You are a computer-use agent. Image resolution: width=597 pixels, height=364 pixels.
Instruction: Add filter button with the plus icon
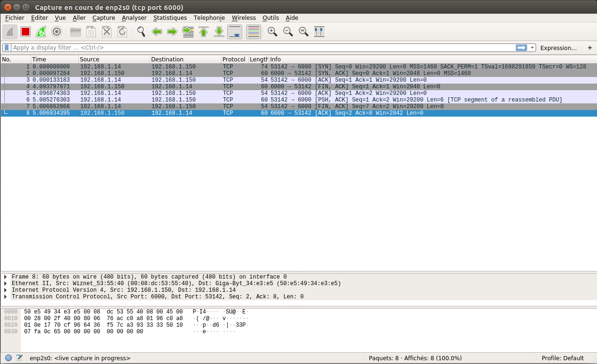pos(590,48)
